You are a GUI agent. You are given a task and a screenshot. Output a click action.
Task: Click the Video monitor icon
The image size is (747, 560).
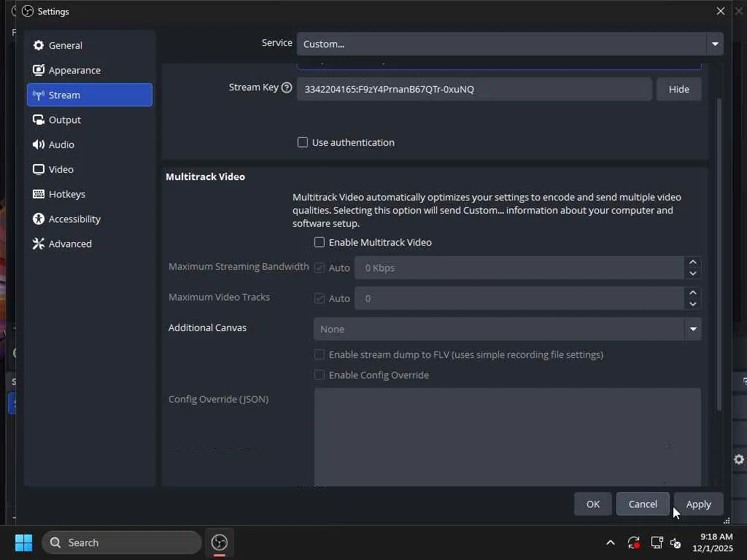point(39,169)
